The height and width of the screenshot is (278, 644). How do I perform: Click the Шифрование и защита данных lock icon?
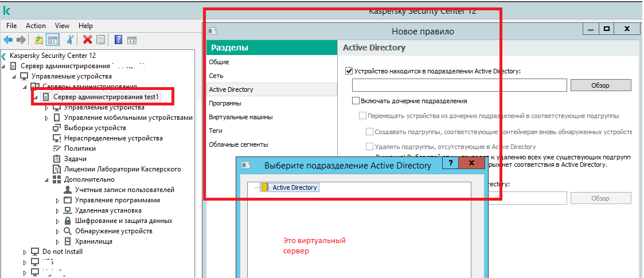click(x=68, y=221)
